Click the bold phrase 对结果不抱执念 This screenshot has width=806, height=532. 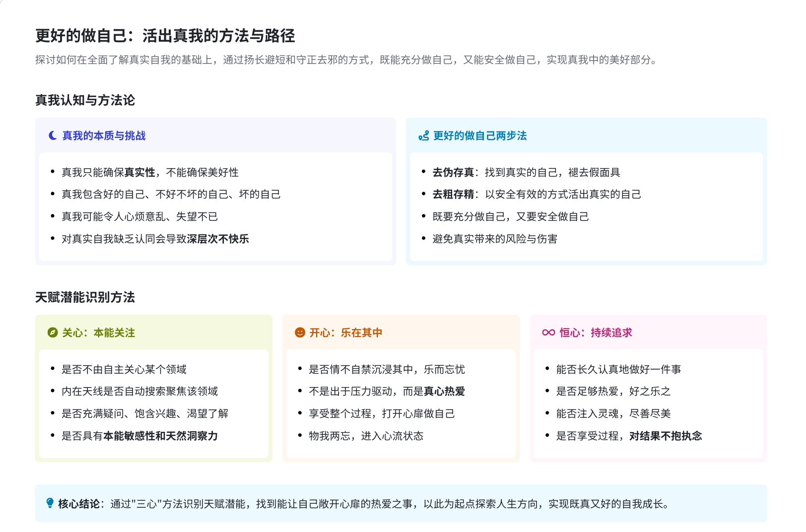click(x=666, y=436)
